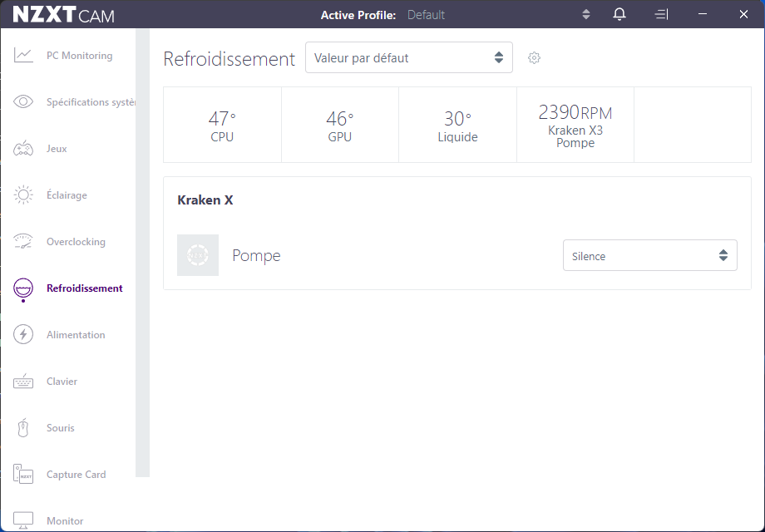Screen dimensions: 765x532
Task: Open notifications with the bell icon
Action: pos(619,14)
